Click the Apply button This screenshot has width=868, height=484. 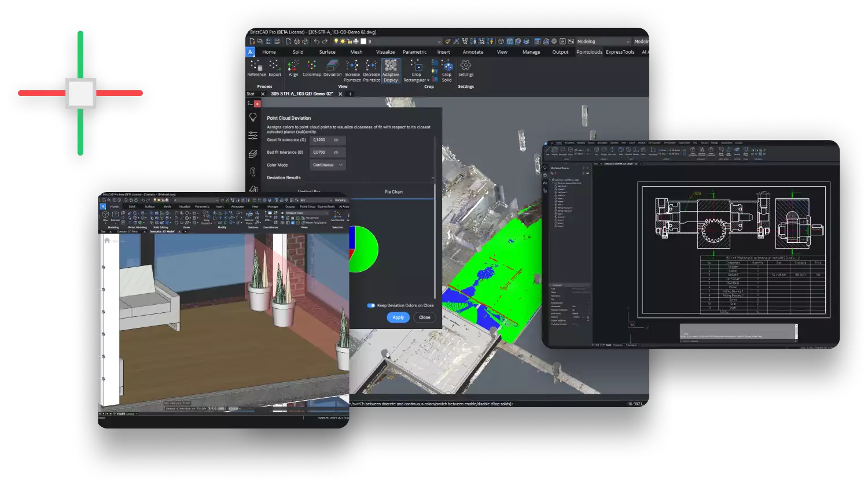[x=398, y=317]
